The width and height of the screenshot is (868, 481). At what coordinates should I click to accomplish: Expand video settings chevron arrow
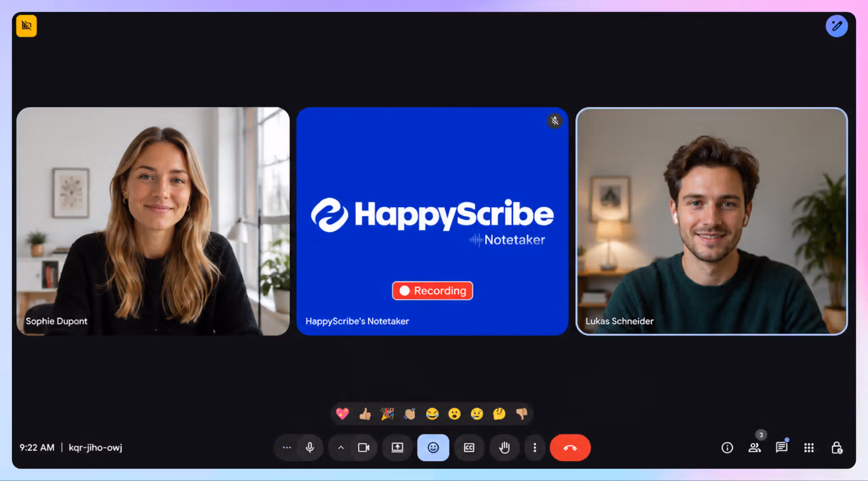(x=341, y=447)
